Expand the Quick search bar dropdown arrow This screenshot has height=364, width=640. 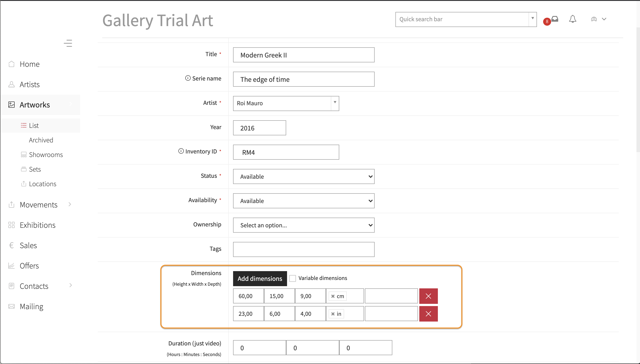pos(533,19)
